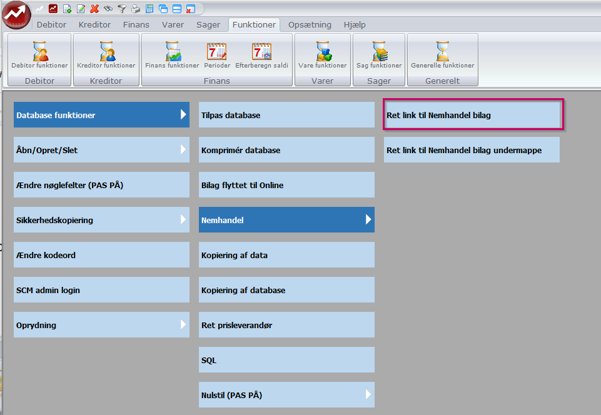Click the Finans funktioner icon

click(x=172, y=54)
